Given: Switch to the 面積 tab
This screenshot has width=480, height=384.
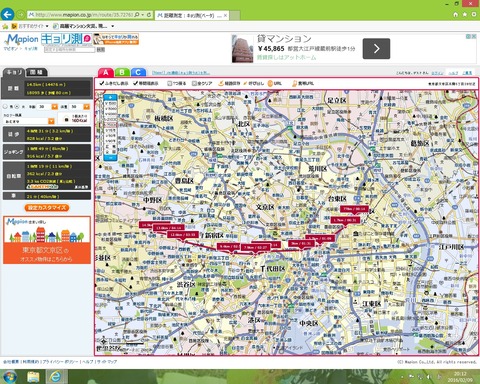Looking at the screenshot, I should (x=36, y=72).
